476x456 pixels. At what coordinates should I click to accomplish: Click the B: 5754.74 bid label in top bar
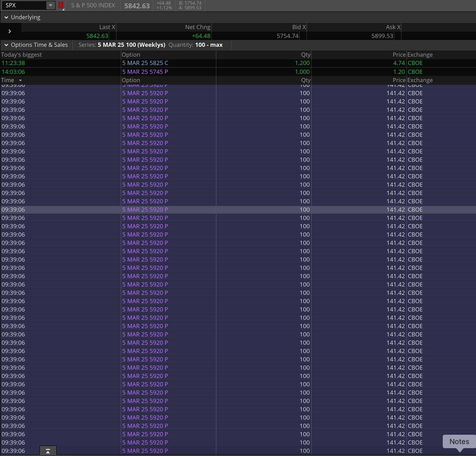pos(190,3)
